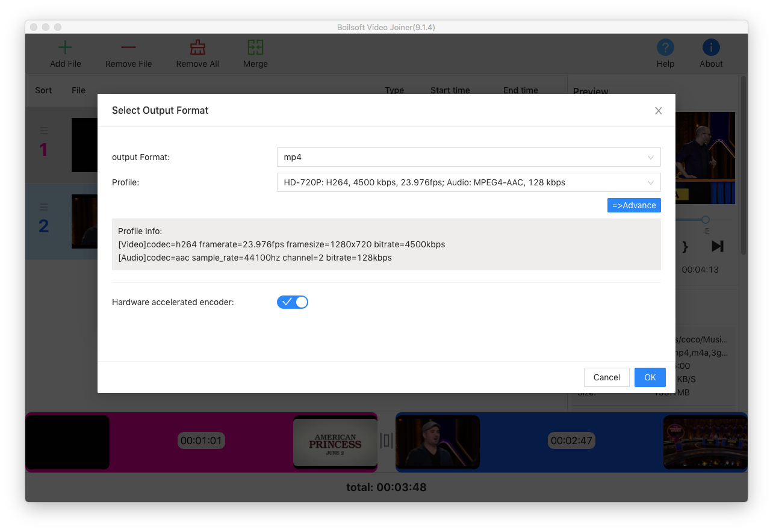Click the skip-to-end playback button
Image resolution: width=773 pixels, height=532 pixels.
pos(717,246)
